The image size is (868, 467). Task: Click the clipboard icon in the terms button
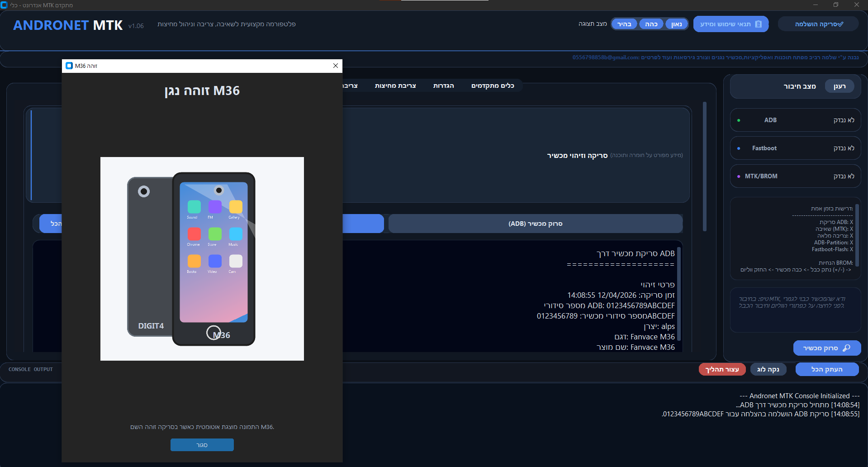pos(759,24)
